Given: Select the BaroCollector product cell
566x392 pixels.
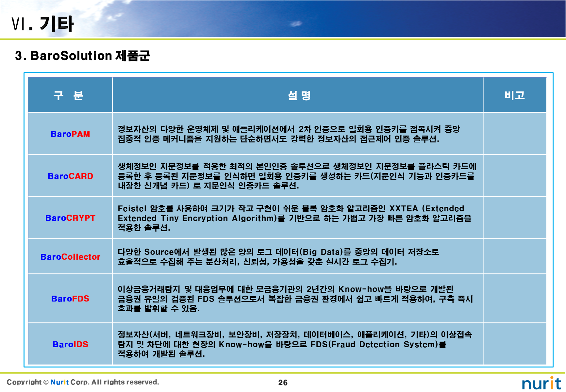Looking at the screenshot, I should tap(70, 256).
